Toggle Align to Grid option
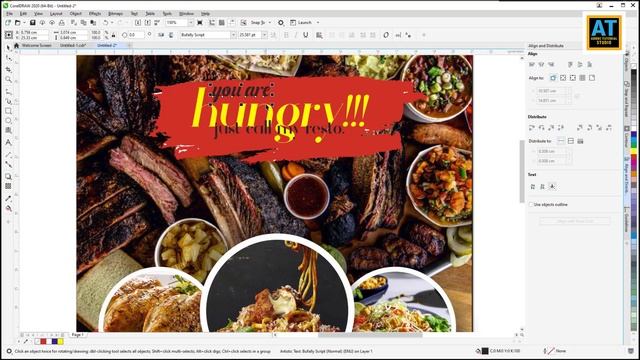Viewport: 640px width, 360px height. click(x=582, y=78)
